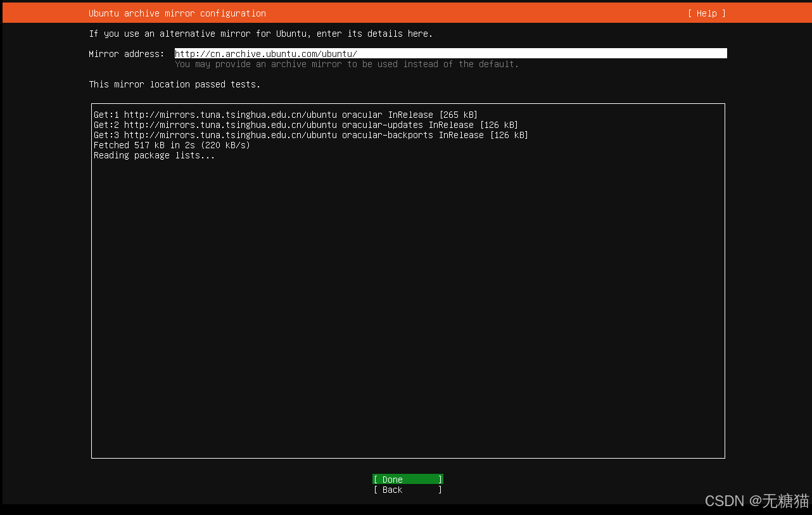This screenshot has height=515, width=812.
Task: Select the 'Get:2' oracular-updates log line
Action: [305, 125]
